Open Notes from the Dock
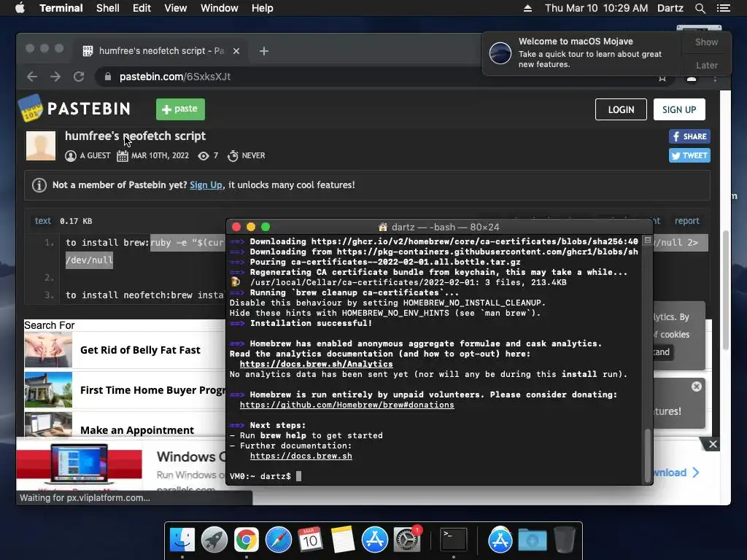The height and width of the screenshot is (560, 747). 343,540
